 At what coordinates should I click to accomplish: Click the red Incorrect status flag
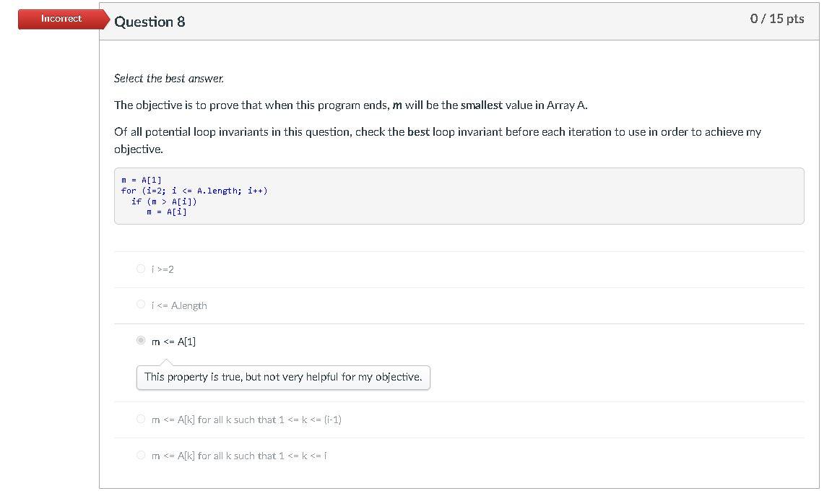pos(61,19)
